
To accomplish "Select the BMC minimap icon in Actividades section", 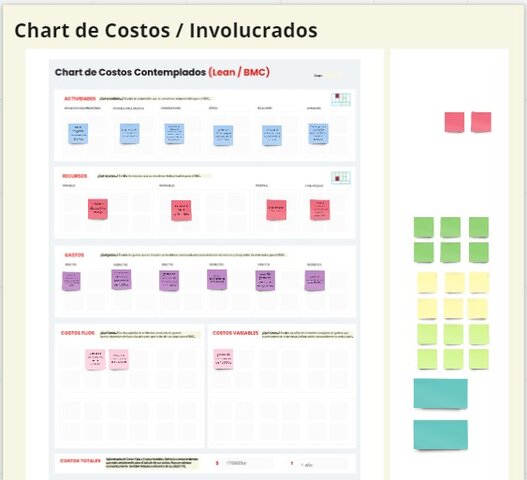I will point(341,99).
